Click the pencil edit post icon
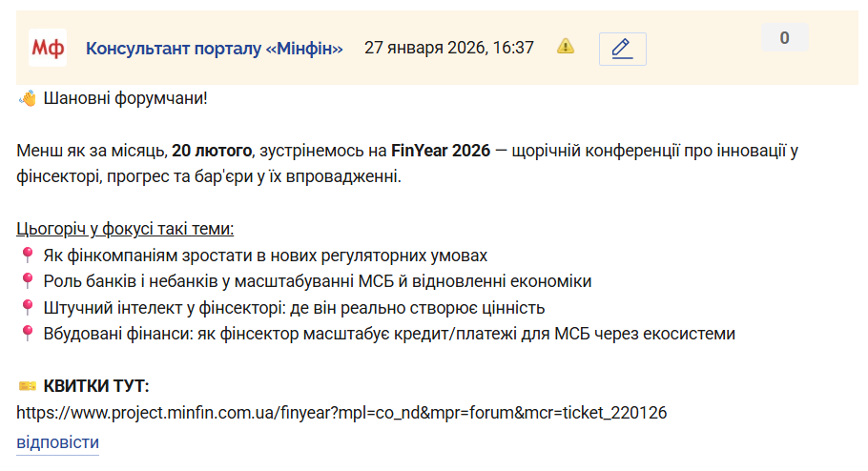868x471 pixels. (x=622, y=49)
